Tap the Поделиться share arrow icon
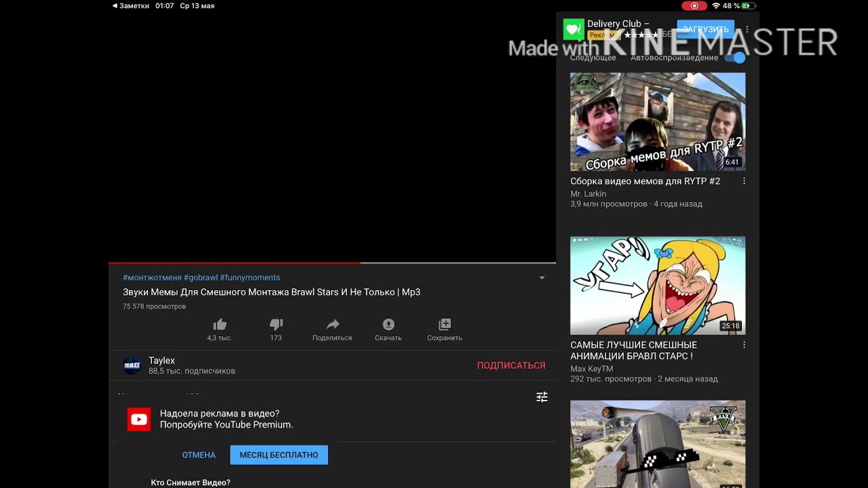Image resolution: width=868 pixels, height=488 pixels. [332, 325]
